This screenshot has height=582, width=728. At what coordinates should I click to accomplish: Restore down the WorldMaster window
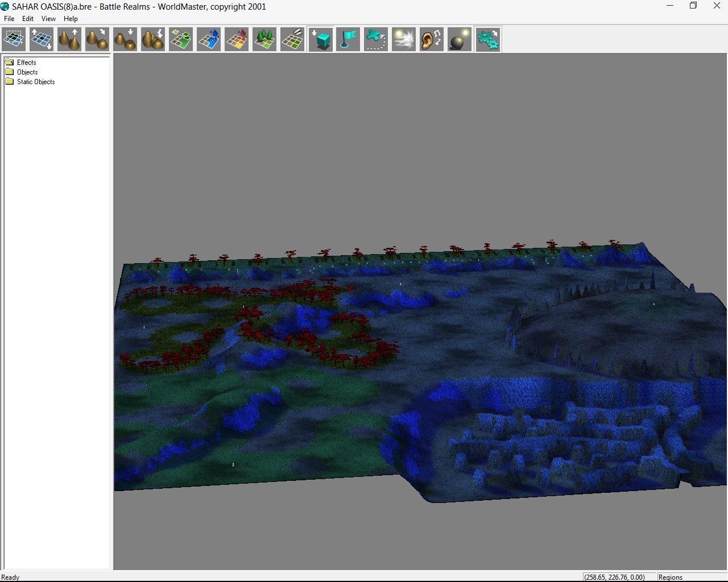pyautogui.click(x=693, y=6)
